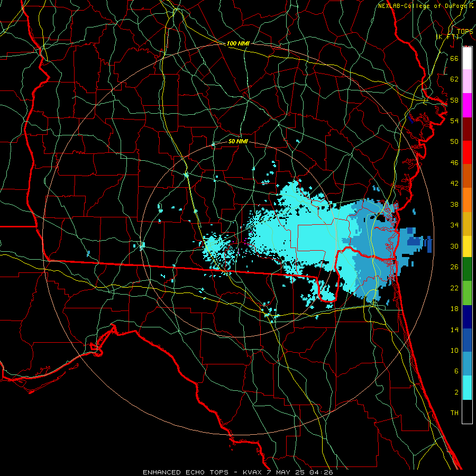Click the legend value label 50
The width and height of the screenshot is (476, 476).
[454, 141]
